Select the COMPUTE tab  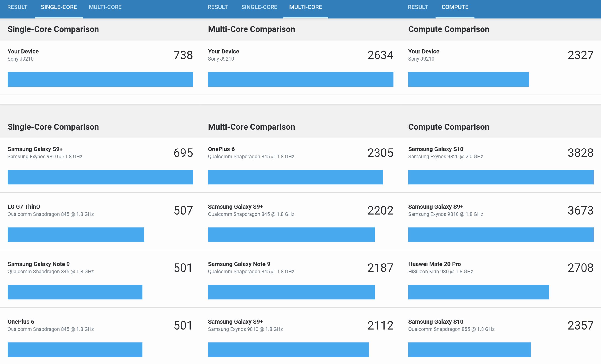(455, 7)
